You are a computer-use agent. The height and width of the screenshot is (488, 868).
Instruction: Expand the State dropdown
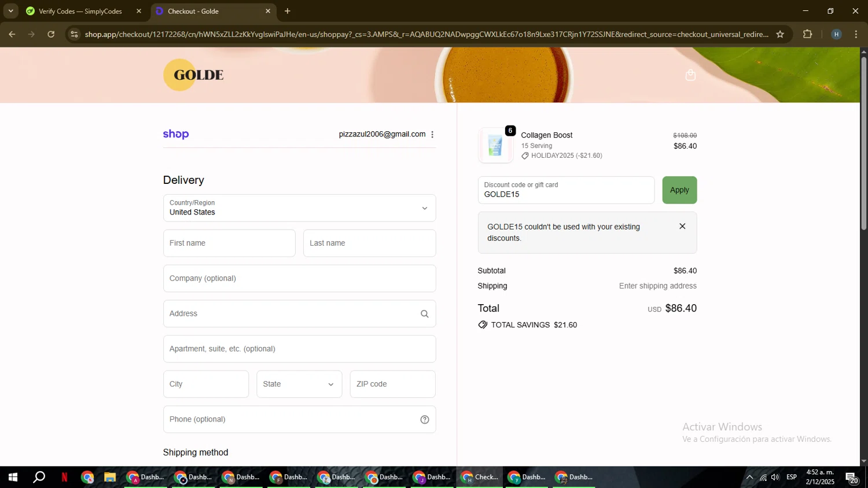pos(299,385)
